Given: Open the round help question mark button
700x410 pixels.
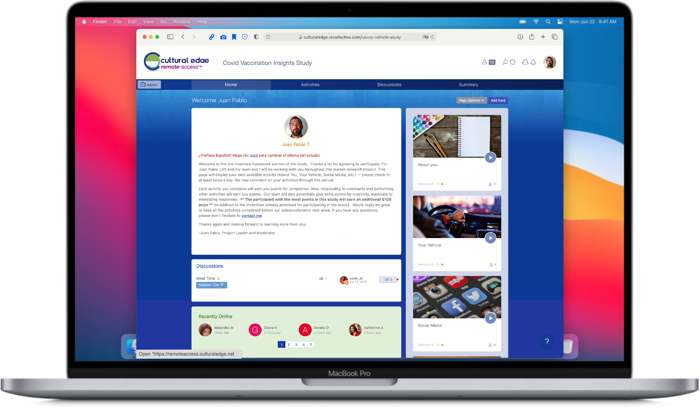Looking at the screenshot, I should click(547, 342).
